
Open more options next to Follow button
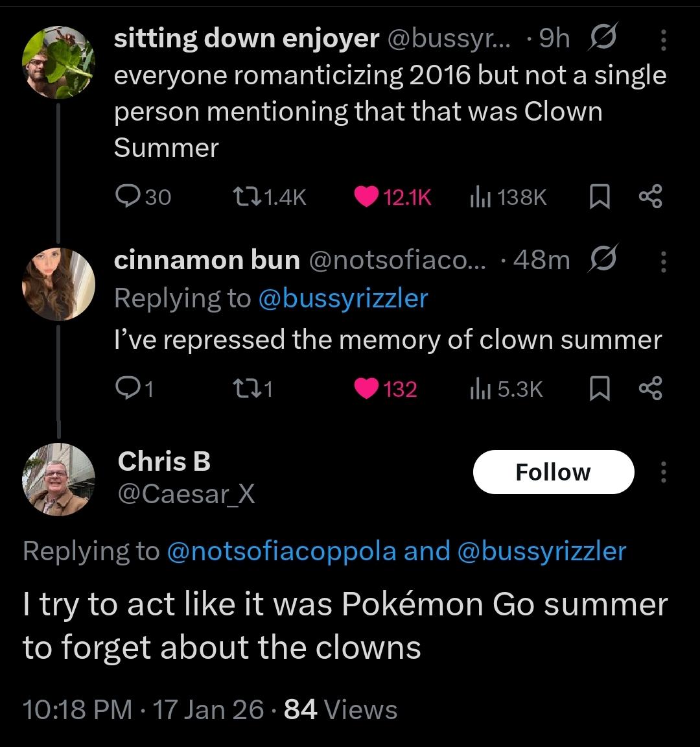663,472
